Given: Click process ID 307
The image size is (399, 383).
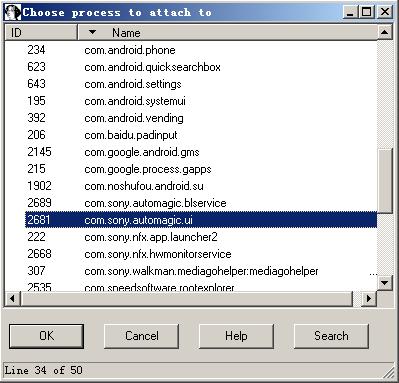Looking at the screenshot, I should [x=36, y=271].
